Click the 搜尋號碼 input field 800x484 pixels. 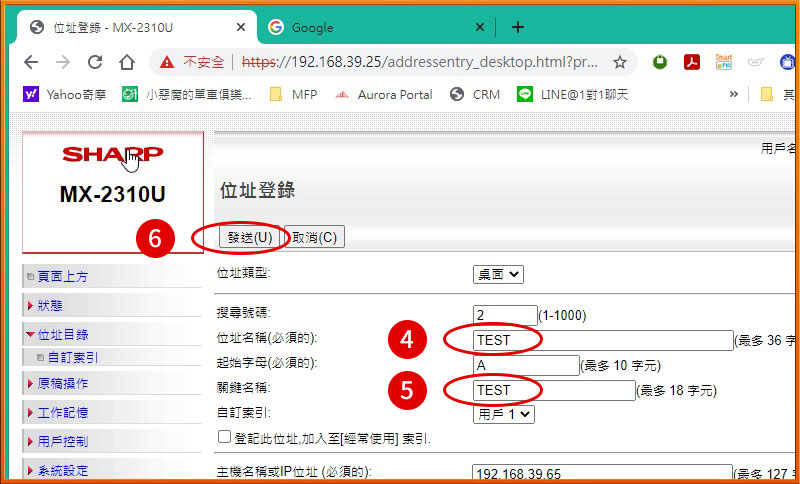[x=505, y=315]
